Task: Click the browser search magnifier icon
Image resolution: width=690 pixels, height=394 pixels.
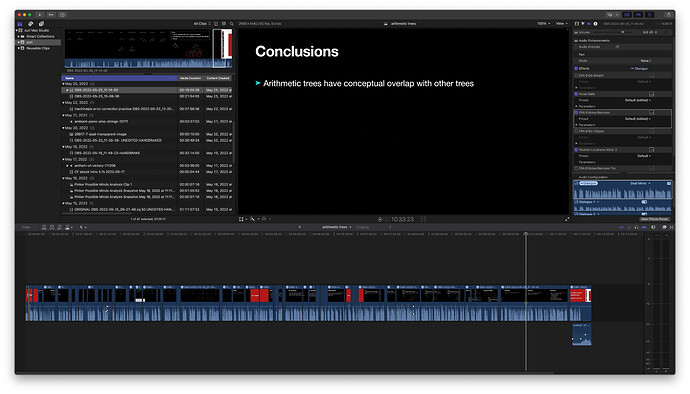Action: pos(231,24)
